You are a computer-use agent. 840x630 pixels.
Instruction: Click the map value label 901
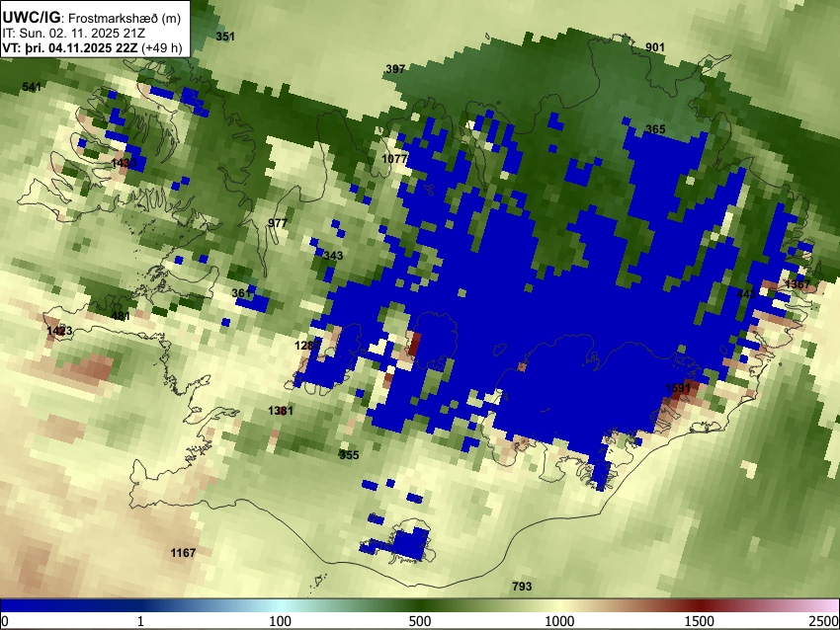654,47
